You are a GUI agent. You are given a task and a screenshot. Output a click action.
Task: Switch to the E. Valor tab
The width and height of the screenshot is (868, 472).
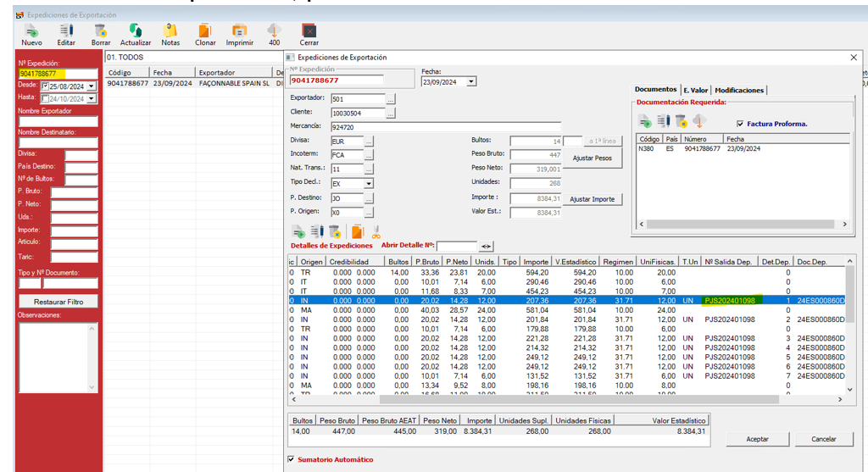[x=696, y=90]
